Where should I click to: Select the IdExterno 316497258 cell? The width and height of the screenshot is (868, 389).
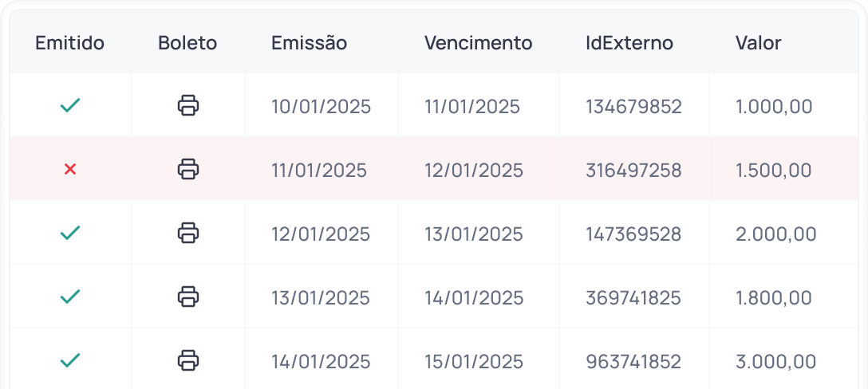[x=633, y=171]
